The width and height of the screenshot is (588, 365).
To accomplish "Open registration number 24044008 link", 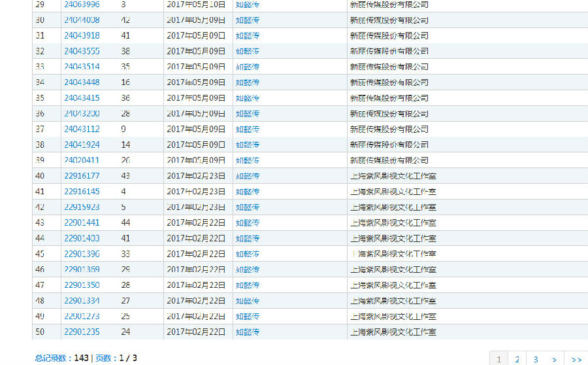I will pyautogui.click(x=82, y=20).
